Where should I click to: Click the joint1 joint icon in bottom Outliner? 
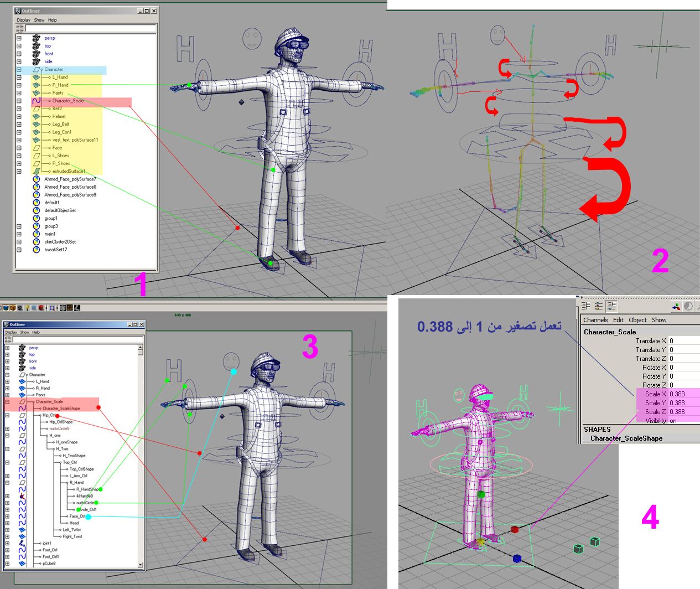tap(22, 543)
